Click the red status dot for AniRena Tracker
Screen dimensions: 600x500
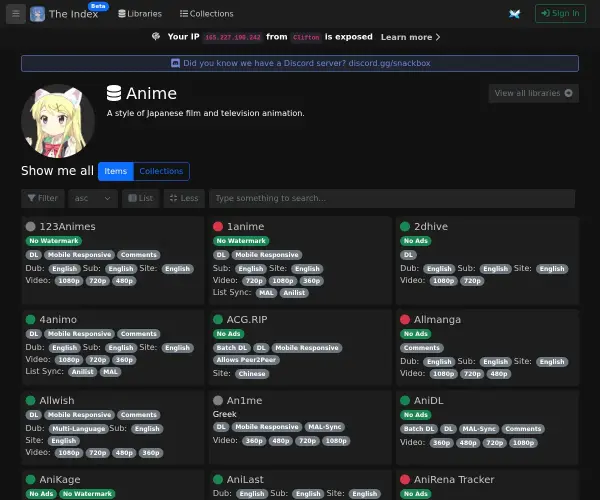click(405, 479)
